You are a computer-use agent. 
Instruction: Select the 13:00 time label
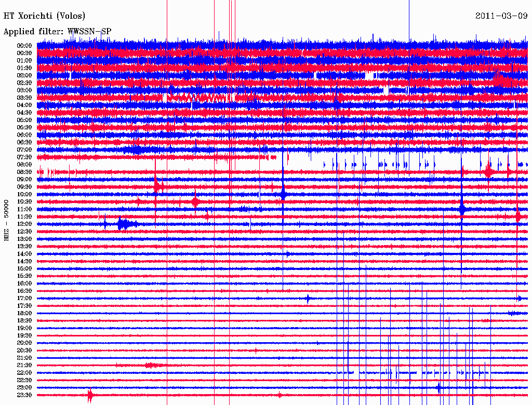point(24,239)
